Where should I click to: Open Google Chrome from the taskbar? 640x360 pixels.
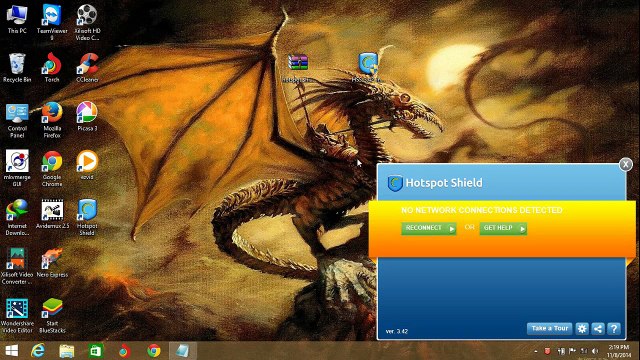[154, 351]
